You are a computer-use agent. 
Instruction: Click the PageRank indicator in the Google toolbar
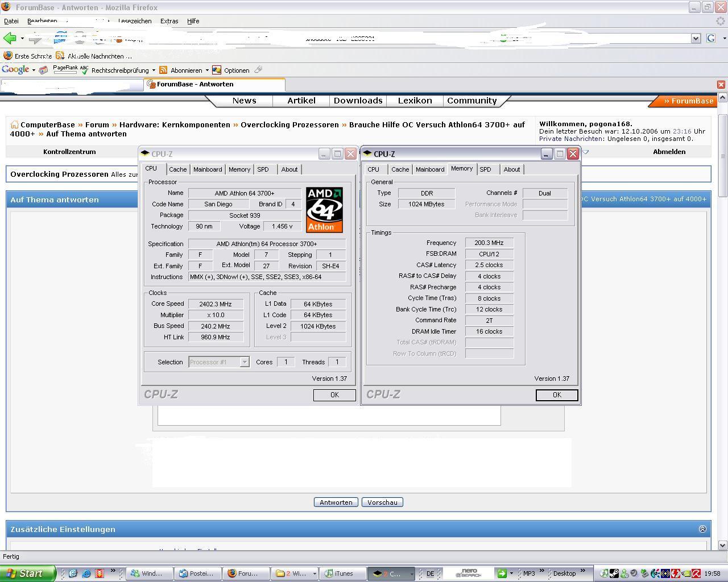point(65,69)
